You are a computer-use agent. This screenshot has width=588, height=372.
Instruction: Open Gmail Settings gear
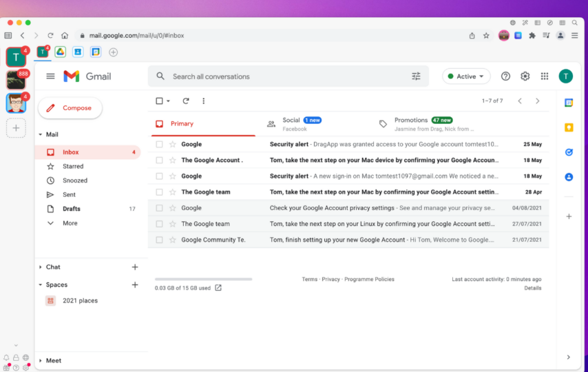[x=525, y=76]
